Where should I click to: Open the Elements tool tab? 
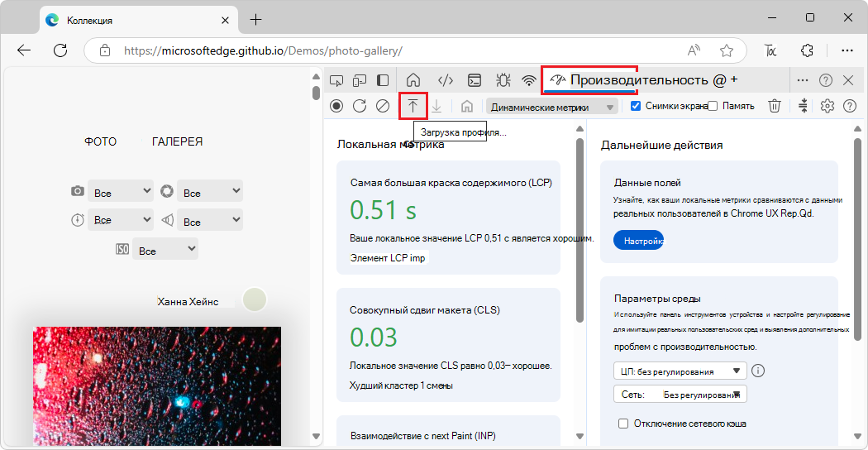point(446,81)
